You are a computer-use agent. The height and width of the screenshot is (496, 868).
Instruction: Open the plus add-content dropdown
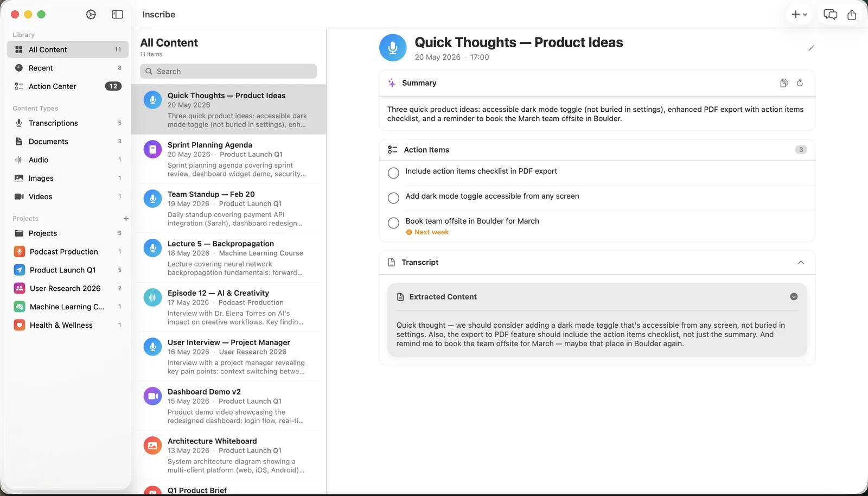point(799,15)
